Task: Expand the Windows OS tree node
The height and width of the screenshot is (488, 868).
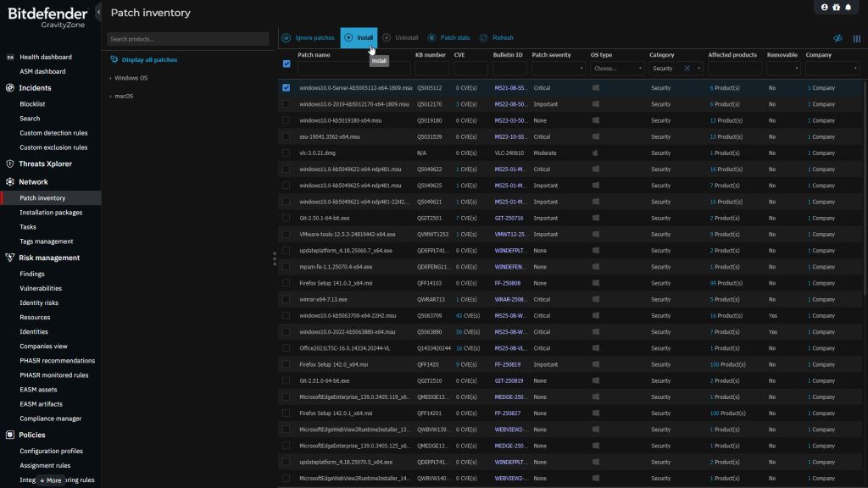Action: (x=111, y=78)
